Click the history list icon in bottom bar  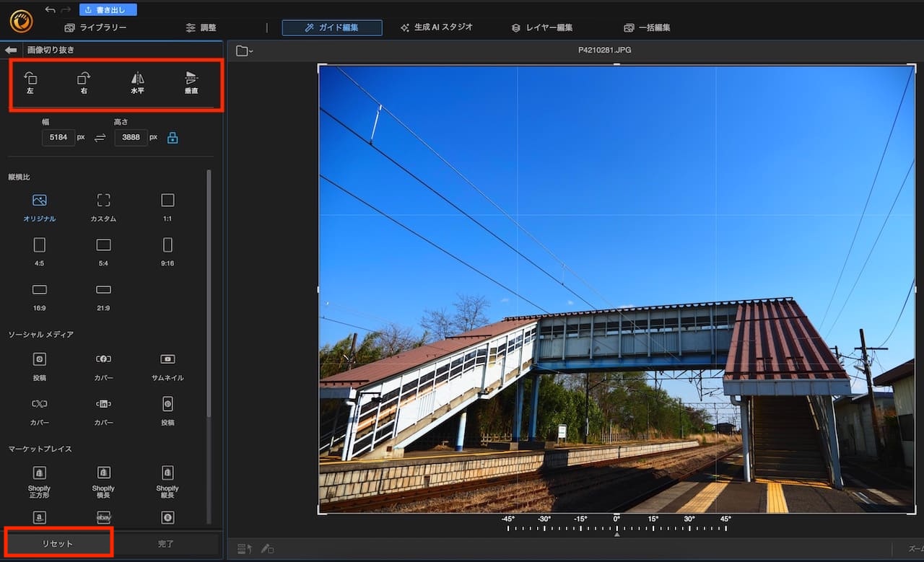[x=245, y=549]
